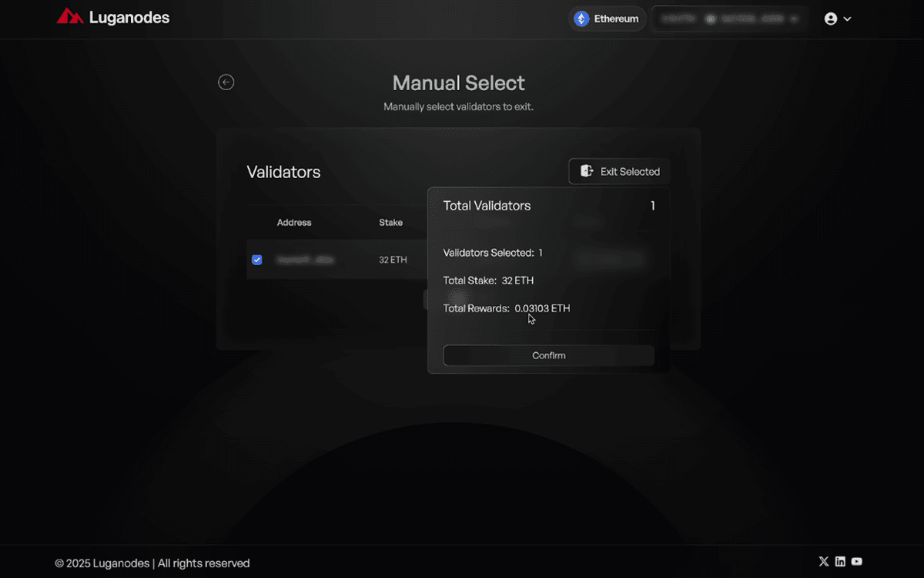The width and height of the screenshot is (924, 578).
Task: Open the Luganodes YouTube channel
Action: coord(856,562)
